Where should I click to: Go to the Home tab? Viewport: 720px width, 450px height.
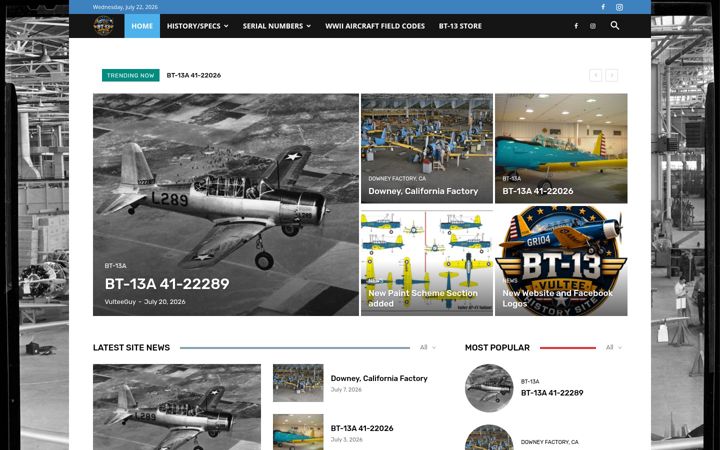(142, 26)
